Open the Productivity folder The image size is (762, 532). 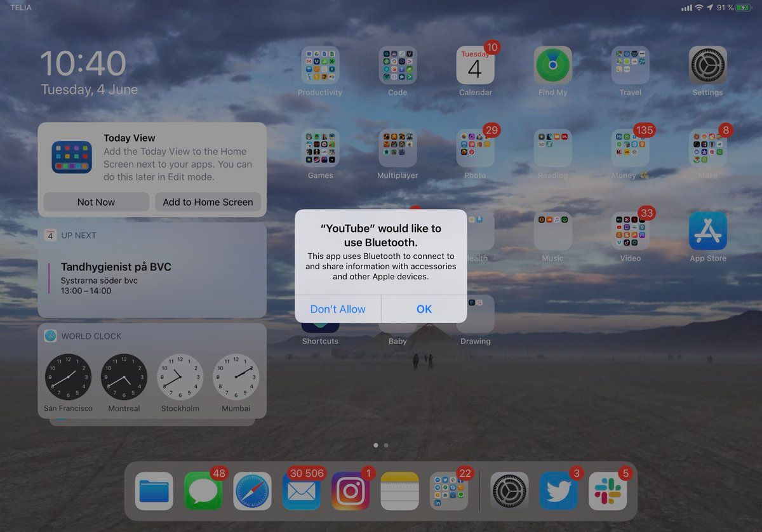320,65
